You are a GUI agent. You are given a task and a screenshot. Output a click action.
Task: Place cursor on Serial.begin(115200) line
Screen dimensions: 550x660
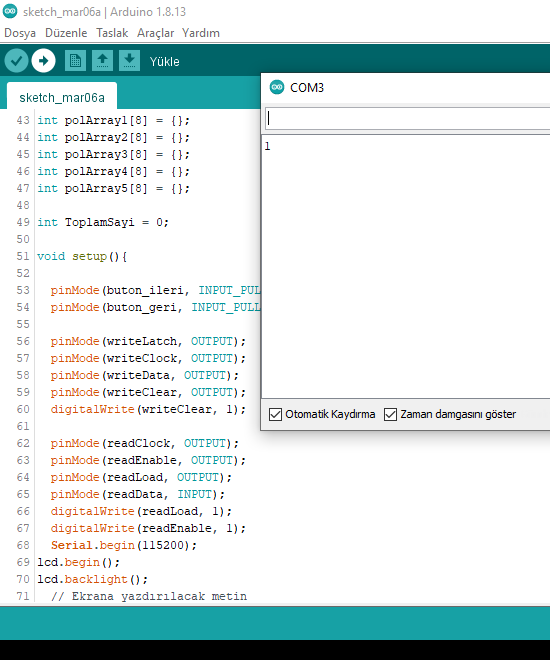[124, 545]
